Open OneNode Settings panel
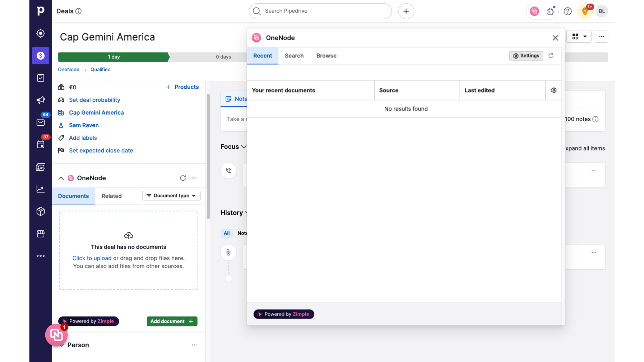Image resolution: width=644 pixels, height=362 pixels. [526, 55]
